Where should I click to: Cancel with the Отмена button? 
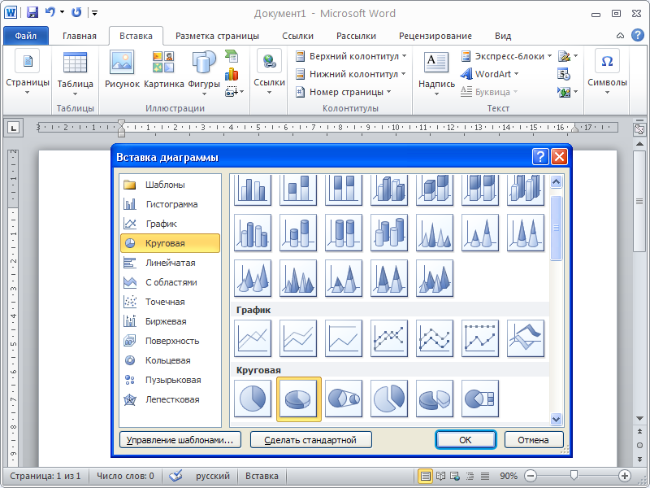533,440
